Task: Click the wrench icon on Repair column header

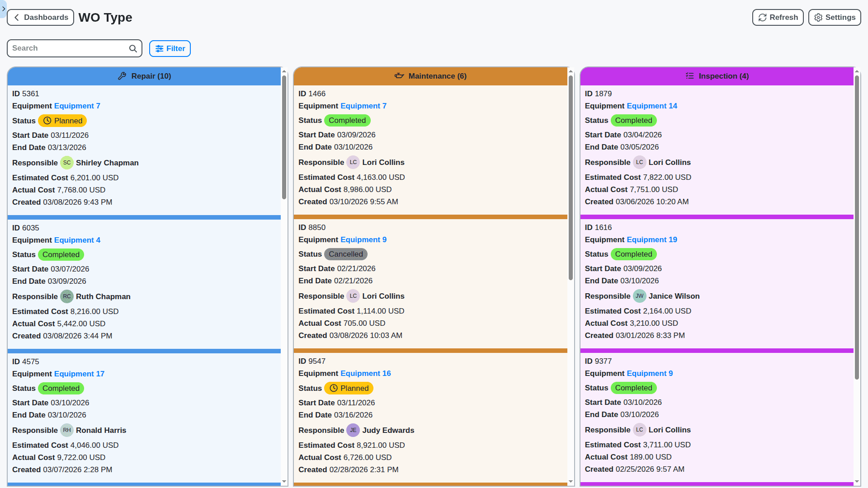Action: [x=122, y=76]
